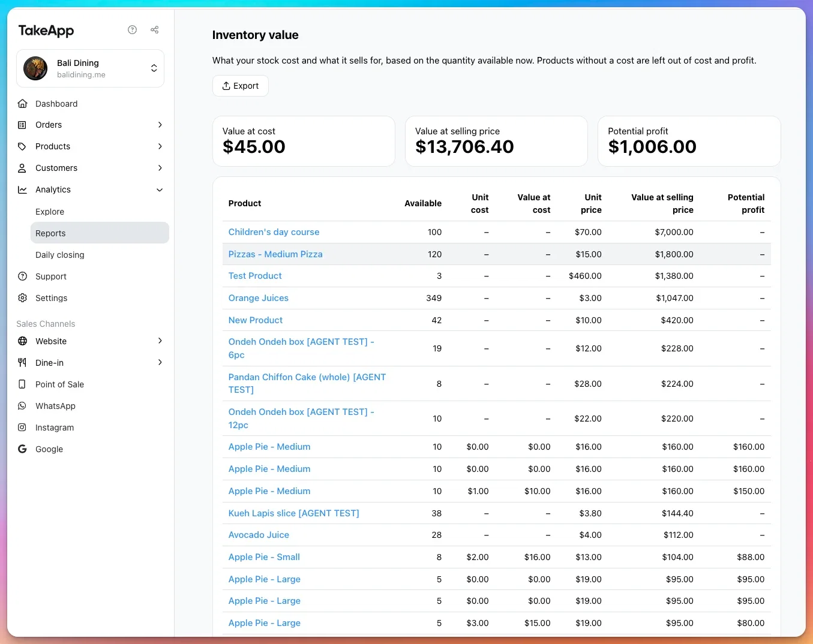Expand the Orders submenu chevron
The width and height of the screenshot is (813, 644).
pos(160,125)
